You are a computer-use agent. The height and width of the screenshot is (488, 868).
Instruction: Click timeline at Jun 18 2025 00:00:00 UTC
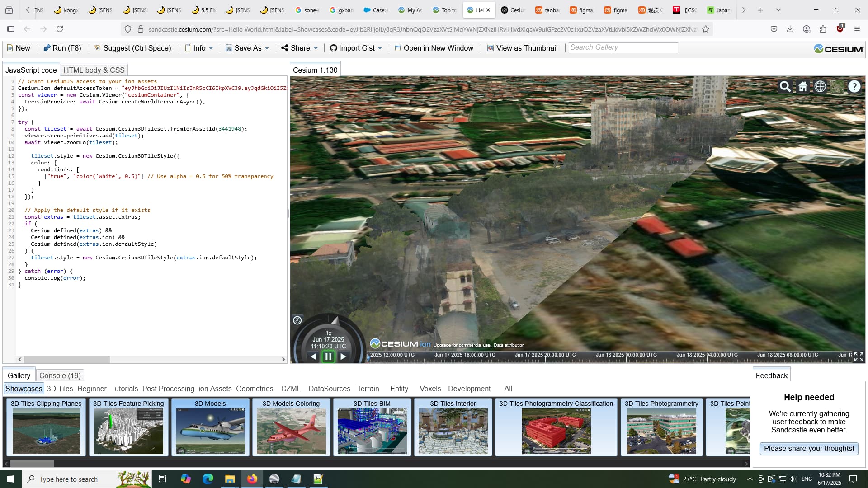tap(626, 355)
